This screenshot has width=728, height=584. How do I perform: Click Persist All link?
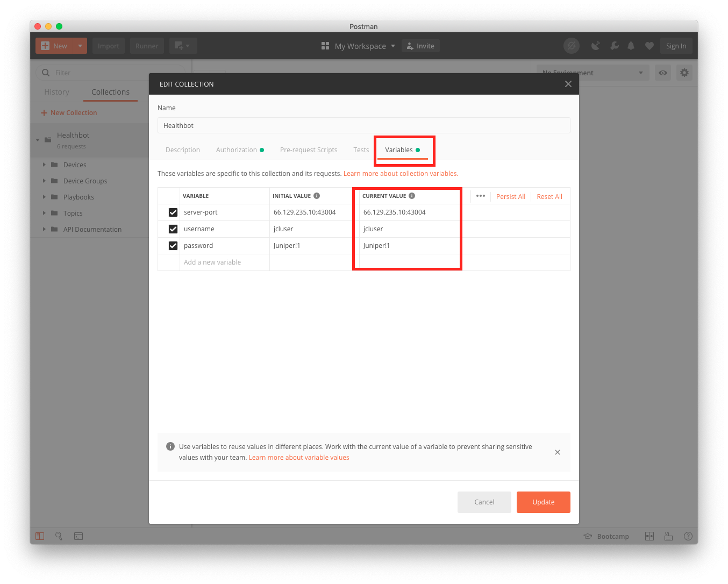click(511, 196)
